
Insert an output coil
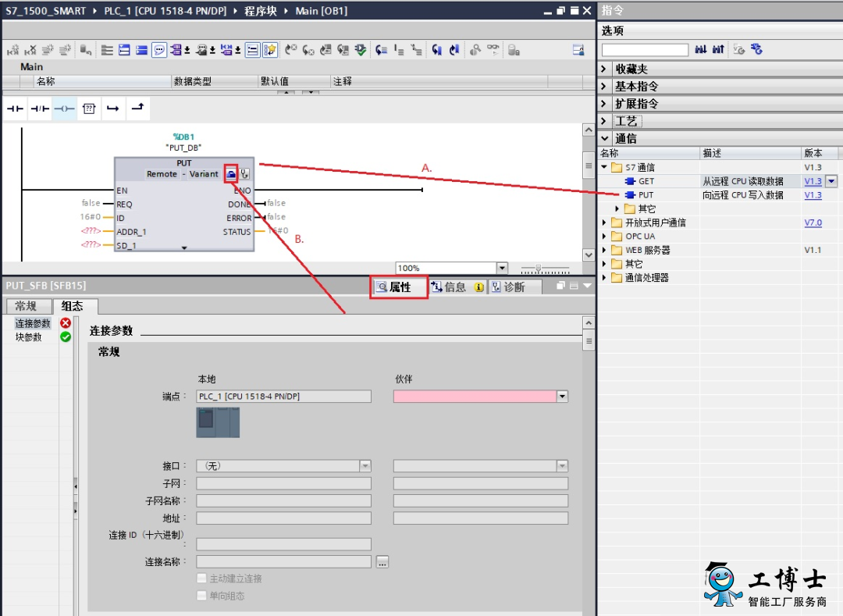coord(64,109)
